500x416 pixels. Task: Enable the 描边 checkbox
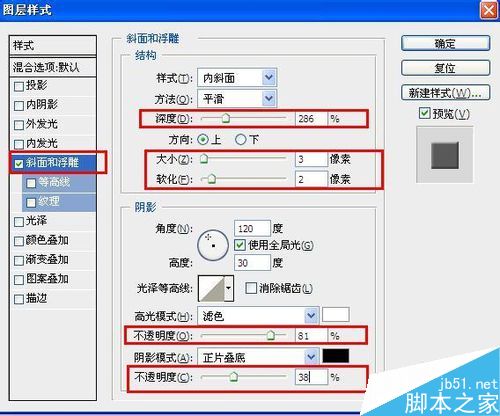(x=19, y=299)
